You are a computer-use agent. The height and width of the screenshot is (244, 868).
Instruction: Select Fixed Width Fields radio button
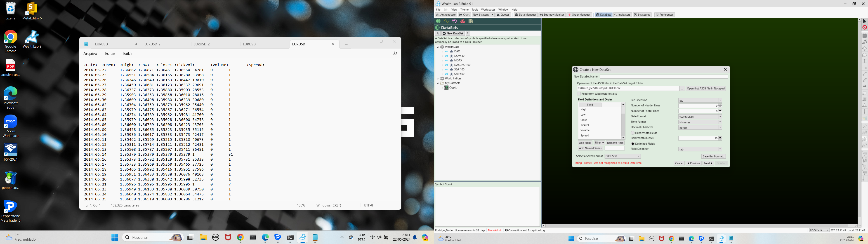tap(633, 133)
